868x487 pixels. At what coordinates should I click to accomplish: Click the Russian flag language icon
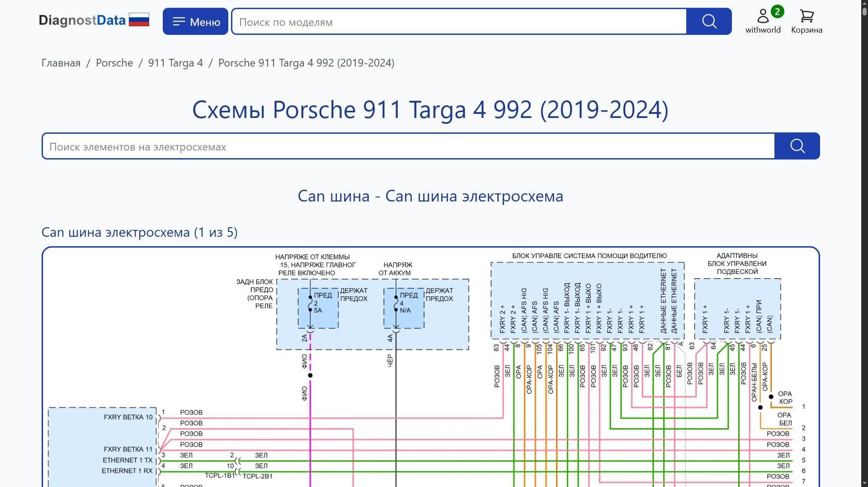point(139,20)
